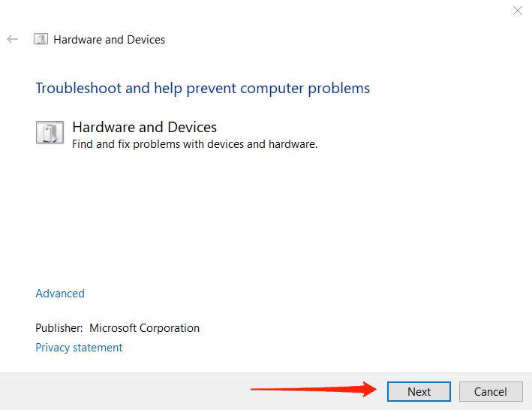The width and height of the screenshot is (532, 410).
Task: Click the Troubleshoot and help prevent heading
Action: click(x=203, y=89)
